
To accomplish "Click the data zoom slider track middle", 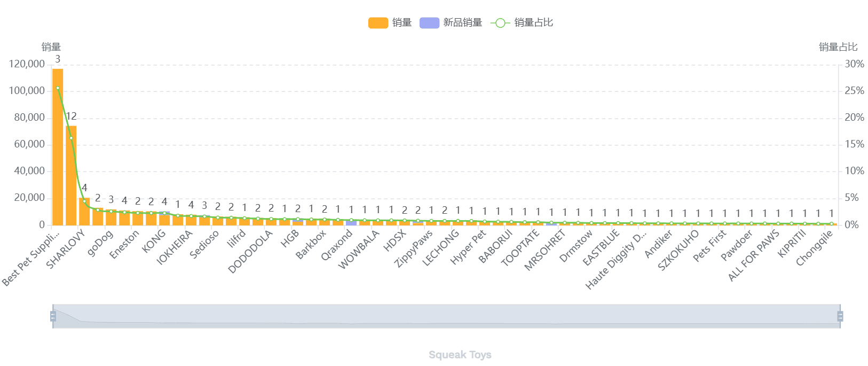I will pos(446,316).
